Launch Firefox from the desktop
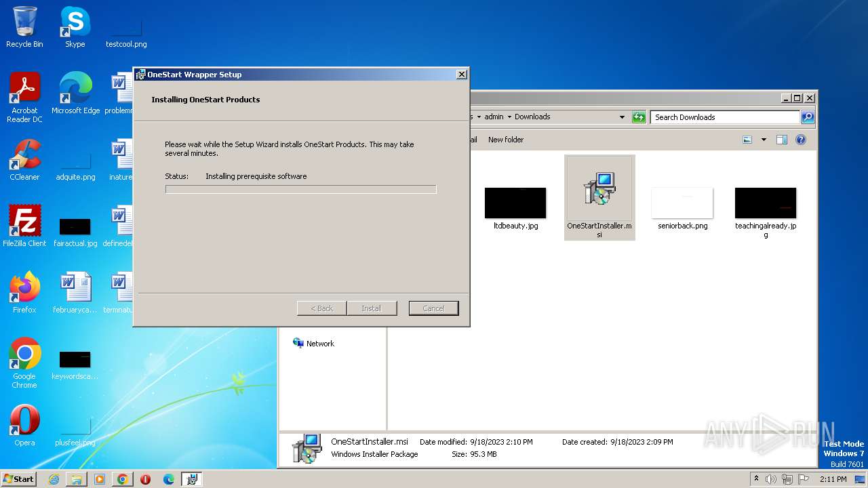Image resolution: width=868 pixels, height=488 pixels. [24, 292]
